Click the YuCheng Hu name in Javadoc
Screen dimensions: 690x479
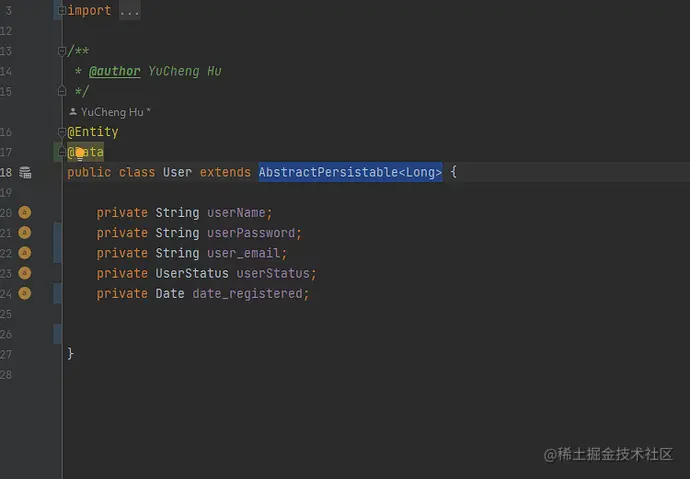point(185,71)
